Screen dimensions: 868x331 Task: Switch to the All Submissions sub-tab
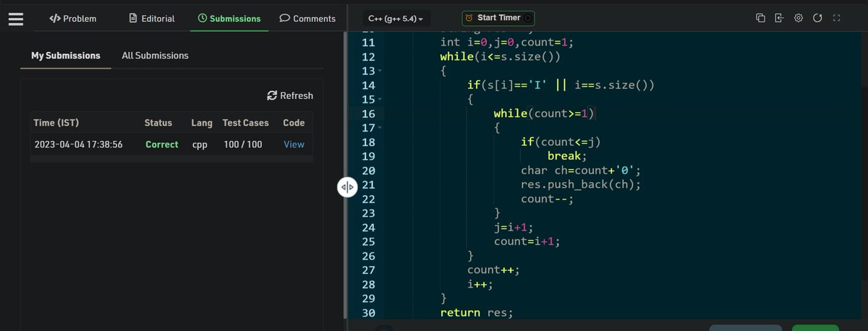point(155,55)
